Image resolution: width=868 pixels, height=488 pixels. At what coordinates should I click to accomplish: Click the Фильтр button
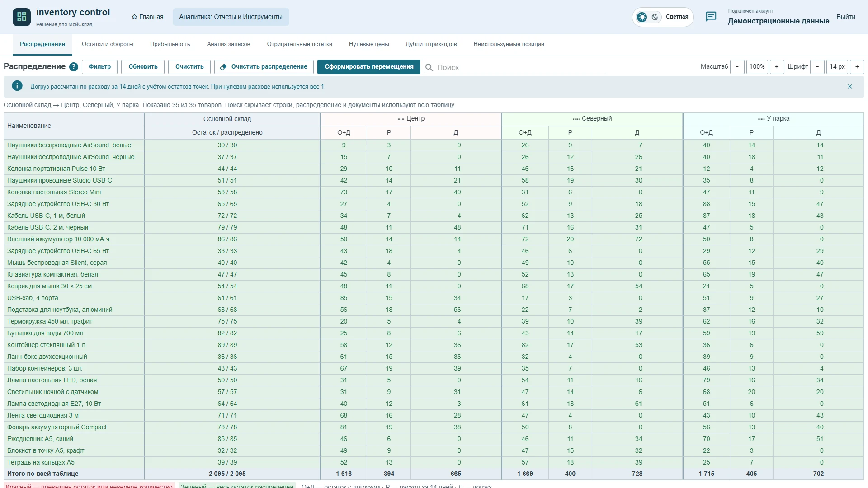[99, 67]
